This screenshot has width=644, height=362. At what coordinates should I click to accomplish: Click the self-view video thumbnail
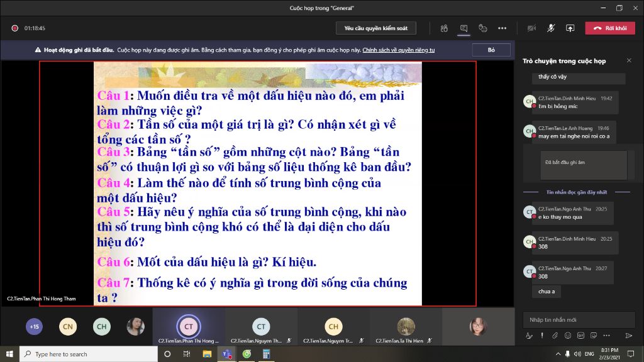[478, 327]
